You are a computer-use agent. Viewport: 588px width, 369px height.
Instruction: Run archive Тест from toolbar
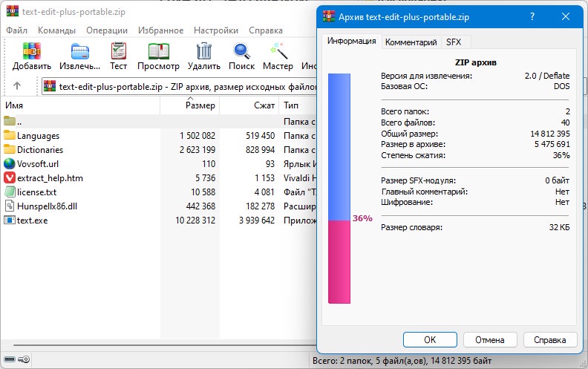119,50
